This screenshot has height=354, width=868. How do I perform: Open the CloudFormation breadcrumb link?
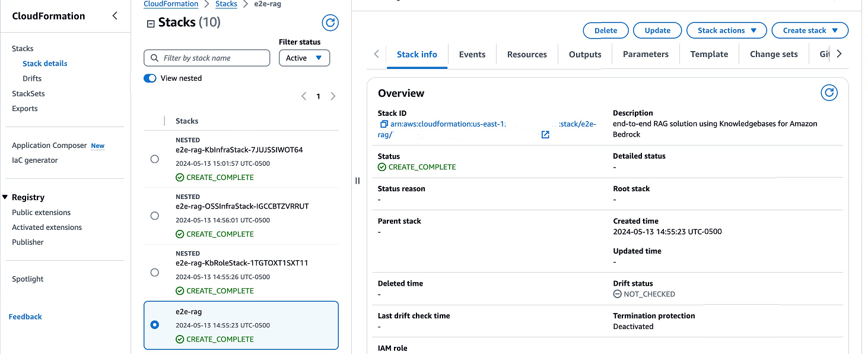point(171,4)
